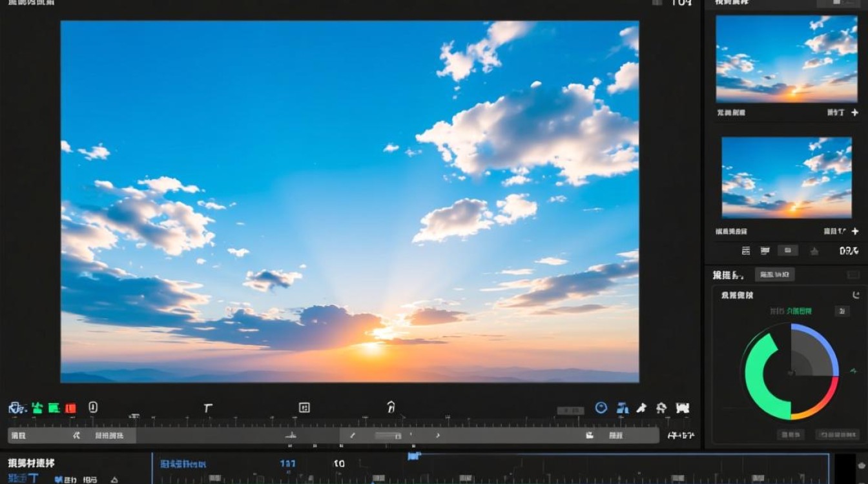Click the blue icon right of the clock icon
This screenshot has height=484, width=868.
[x=623, y=408]
